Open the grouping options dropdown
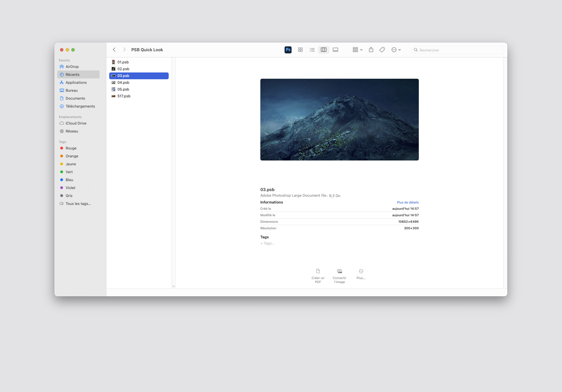This screenshot has height=392, width=562. click(x=357, y=50)
